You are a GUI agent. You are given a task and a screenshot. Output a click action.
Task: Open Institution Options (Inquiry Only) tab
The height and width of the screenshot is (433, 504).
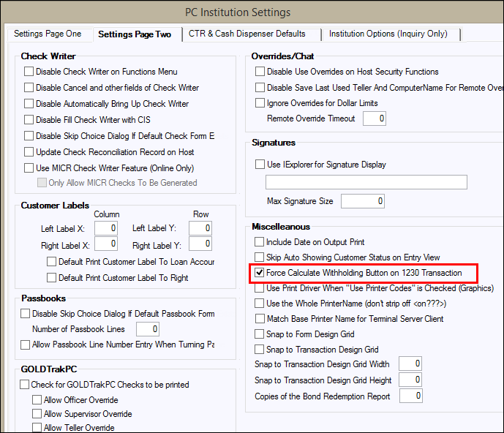pyautogui.click(x=388, y=34)
